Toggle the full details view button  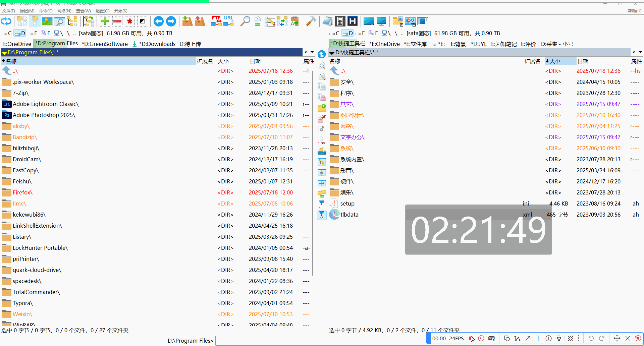pyautogui.click(x=35, y=21)
